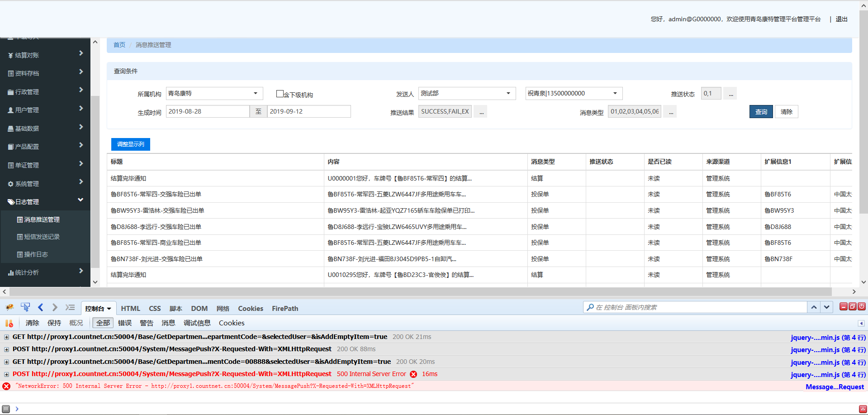The height and width of the screenshot is (415, 868).
Task: Tick the 含下级机构 checkbox
Action: [280, 94]
